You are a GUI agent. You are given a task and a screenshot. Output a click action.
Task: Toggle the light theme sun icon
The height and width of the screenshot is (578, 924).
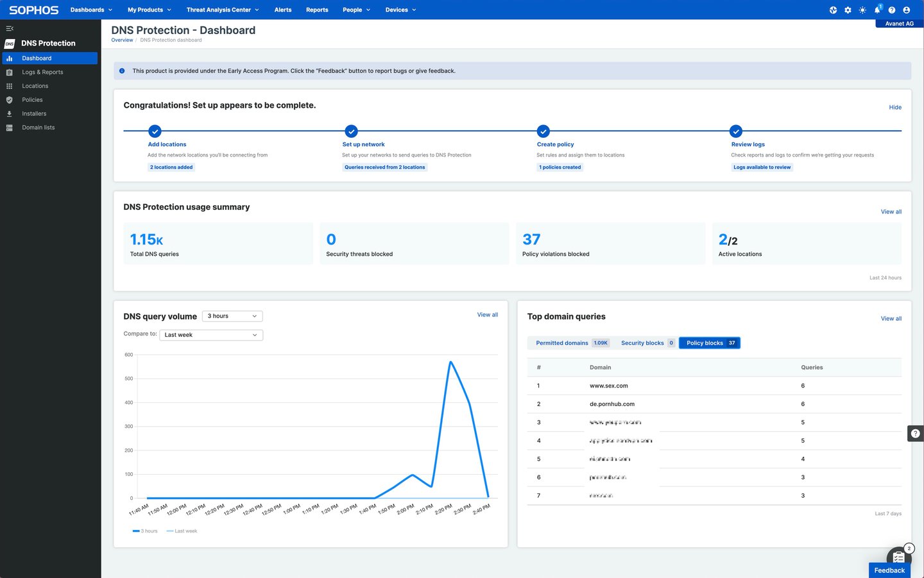[862, 10]
